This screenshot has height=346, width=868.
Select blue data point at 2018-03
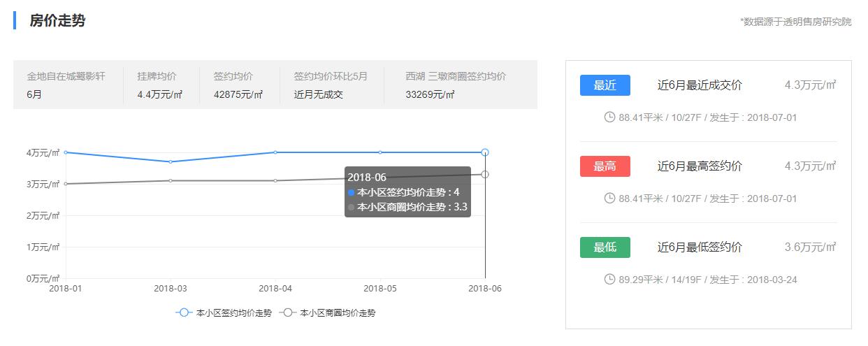tap(171, 161)
